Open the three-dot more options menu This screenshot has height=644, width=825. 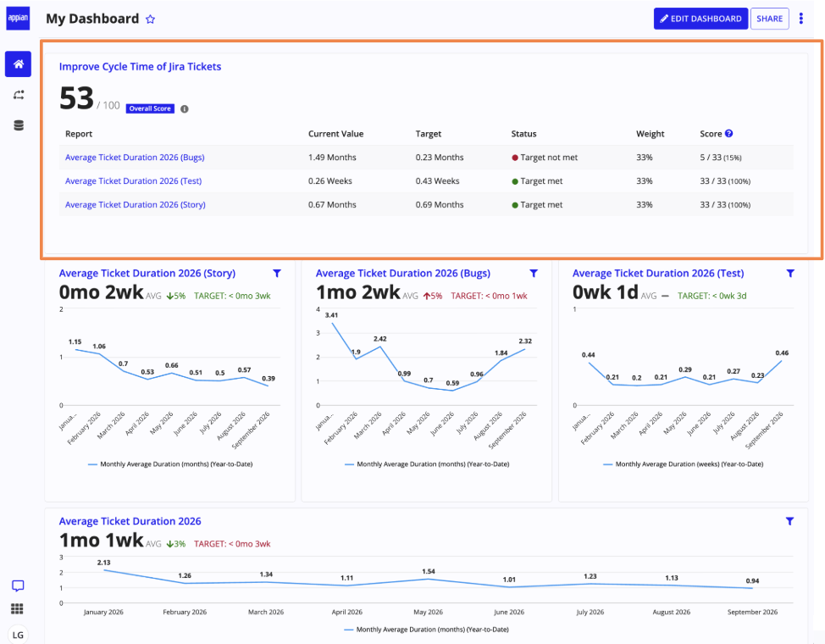tap(800, 19)
